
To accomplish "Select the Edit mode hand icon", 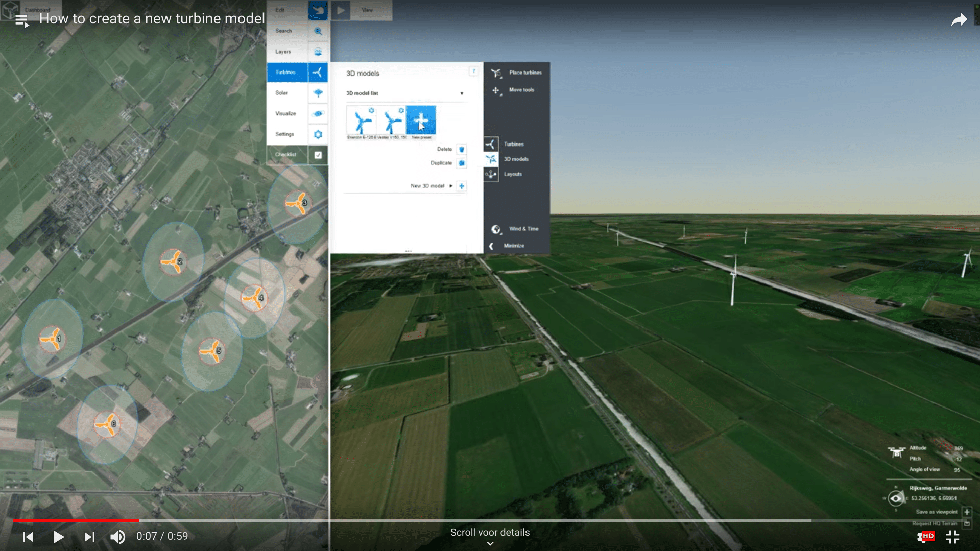I will [318, 10].
